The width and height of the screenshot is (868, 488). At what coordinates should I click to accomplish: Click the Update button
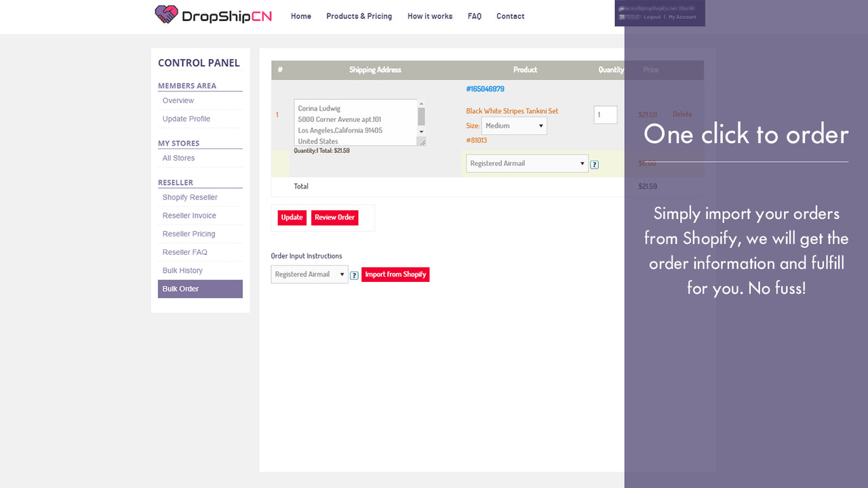click(292, 217)
